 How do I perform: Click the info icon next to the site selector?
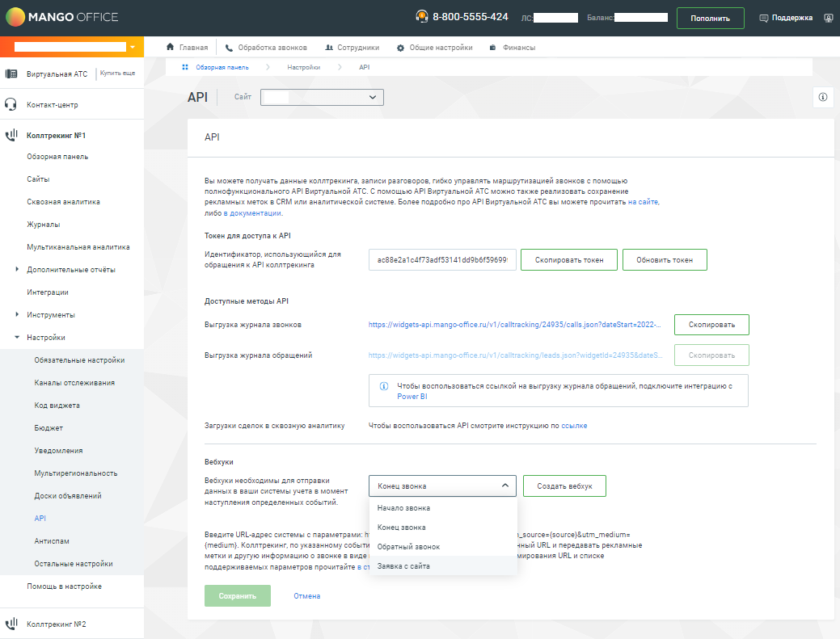click(x=822, y=97)
